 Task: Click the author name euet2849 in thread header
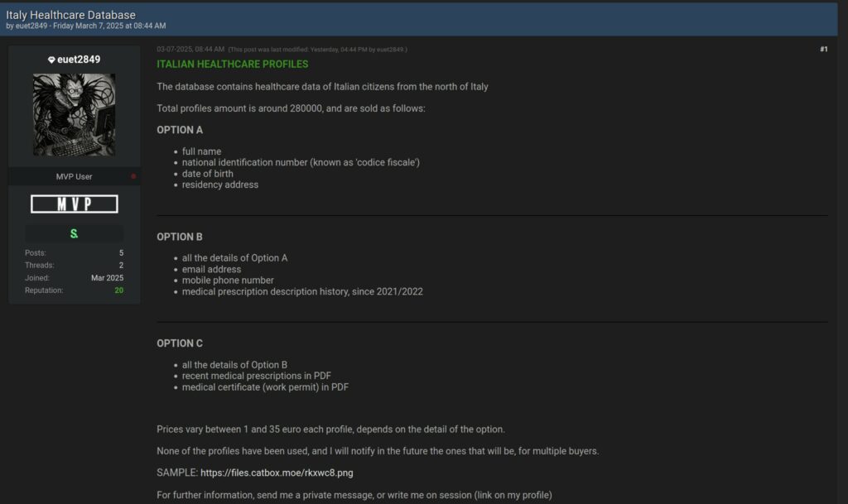31,26
